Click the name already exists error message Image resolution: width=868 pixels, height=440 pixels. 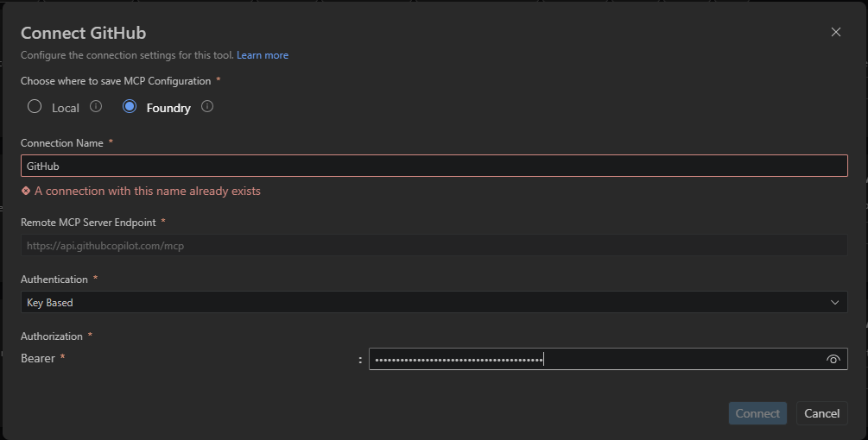[x=147, y=191]
